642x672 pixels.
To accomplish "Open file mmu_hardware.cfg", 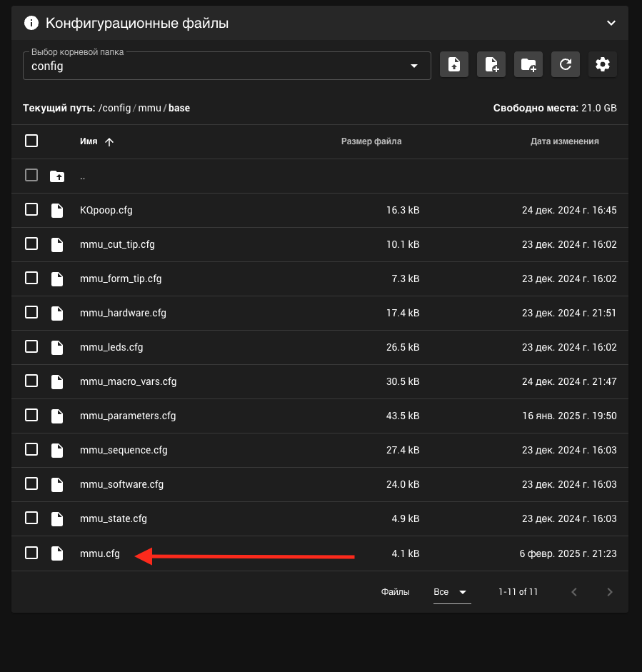I will 123,314.
